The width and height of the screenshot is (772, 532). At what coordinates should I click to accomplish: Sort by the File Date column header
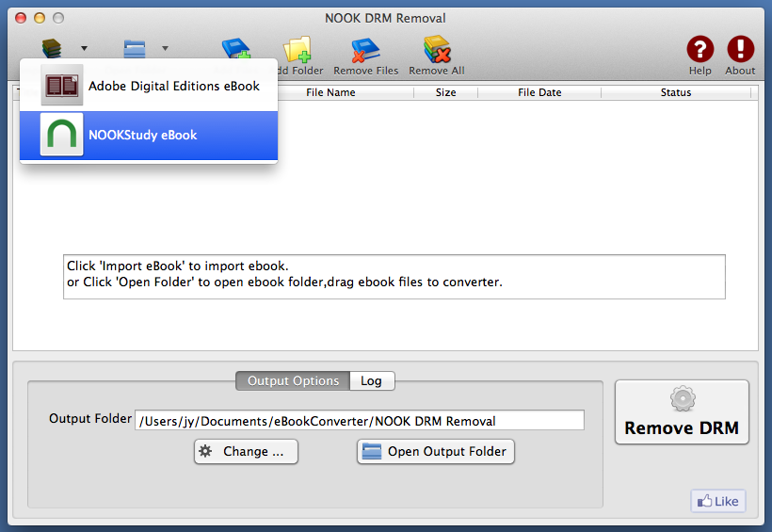coord(539,92)
